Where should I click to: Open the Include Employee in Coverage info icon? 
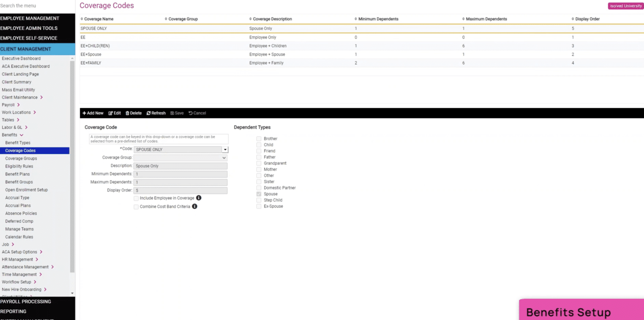click(x=199, y=198)
